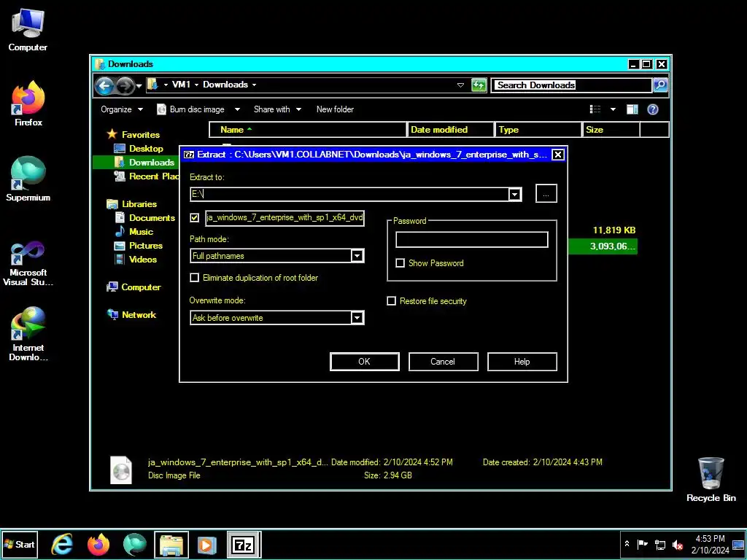
Task: Enable Restore file security checkbox
Action: click(426, 301)
